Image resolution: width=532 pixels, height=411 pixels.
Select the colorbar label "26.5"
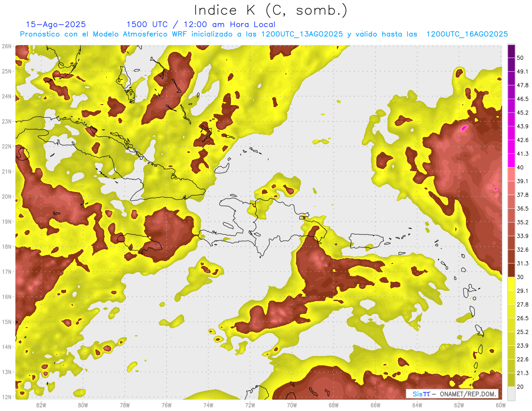[522, 318]
